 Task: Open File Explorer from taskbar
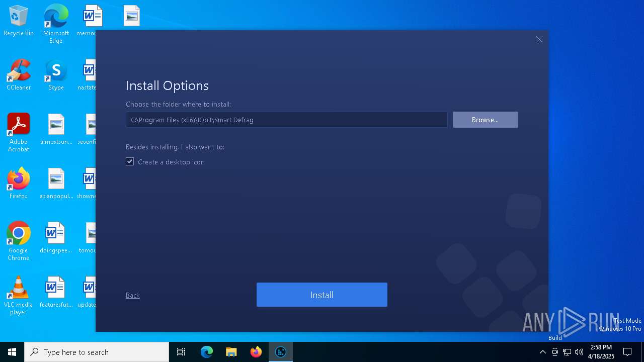(x=231, y=352)
